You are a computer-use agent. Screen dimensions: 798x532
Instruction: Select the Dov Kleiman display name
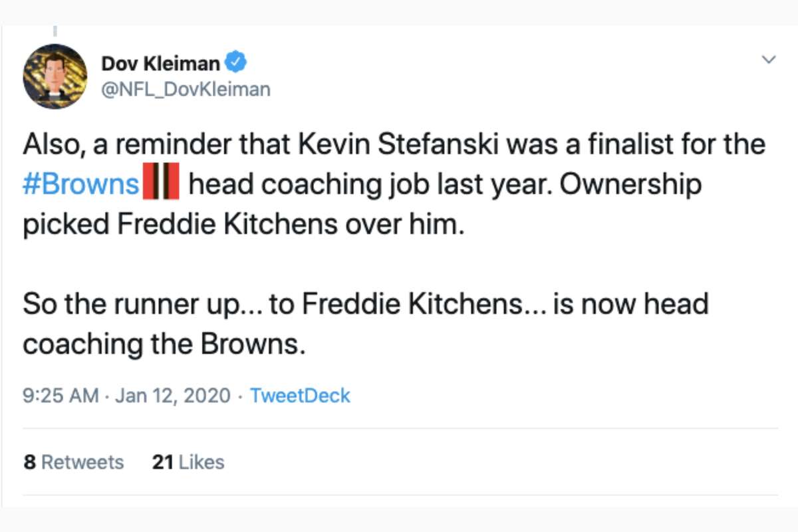(x=160, y=63)
